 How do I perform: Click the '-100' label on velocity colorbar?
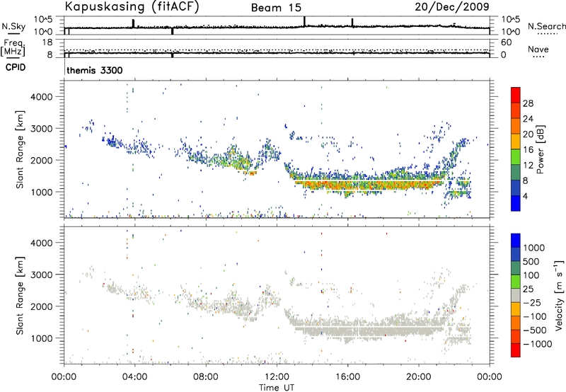click(535, 316)
